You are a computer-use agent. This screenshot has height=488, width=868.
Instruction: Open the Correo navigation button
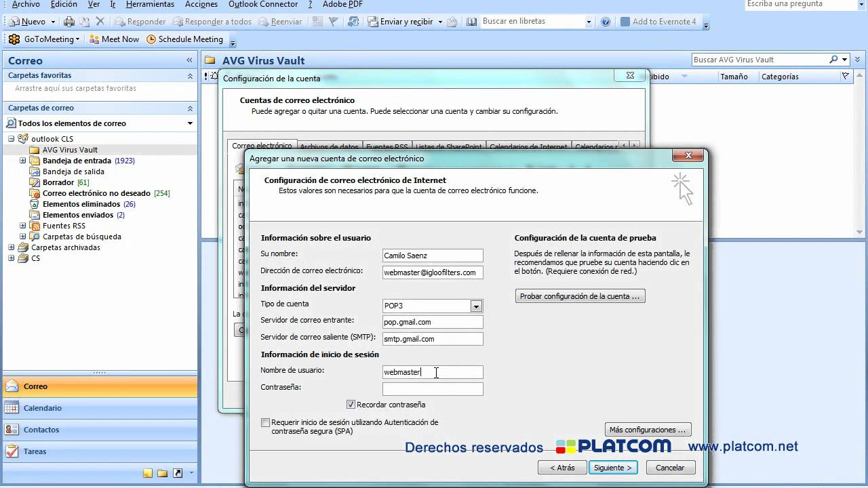click(100, 386)
